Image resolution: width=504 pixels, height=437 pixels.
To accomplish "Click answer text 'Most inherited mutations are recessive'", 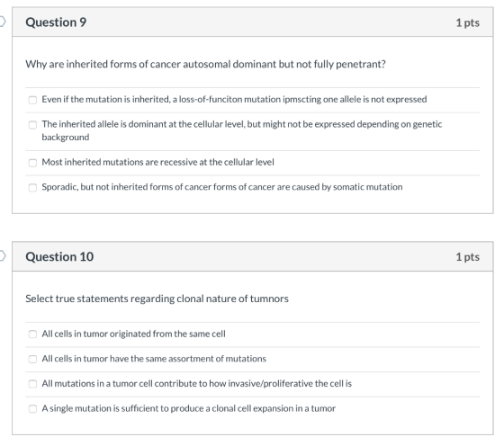I will [x=157, y=162].
